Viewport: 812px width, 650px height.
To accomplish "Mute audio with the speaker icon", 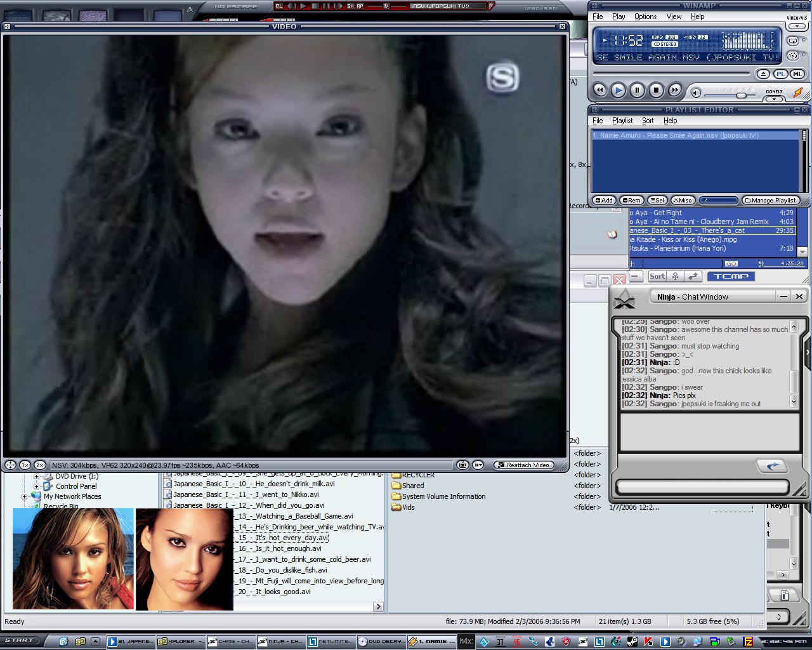I will [696, 93].
